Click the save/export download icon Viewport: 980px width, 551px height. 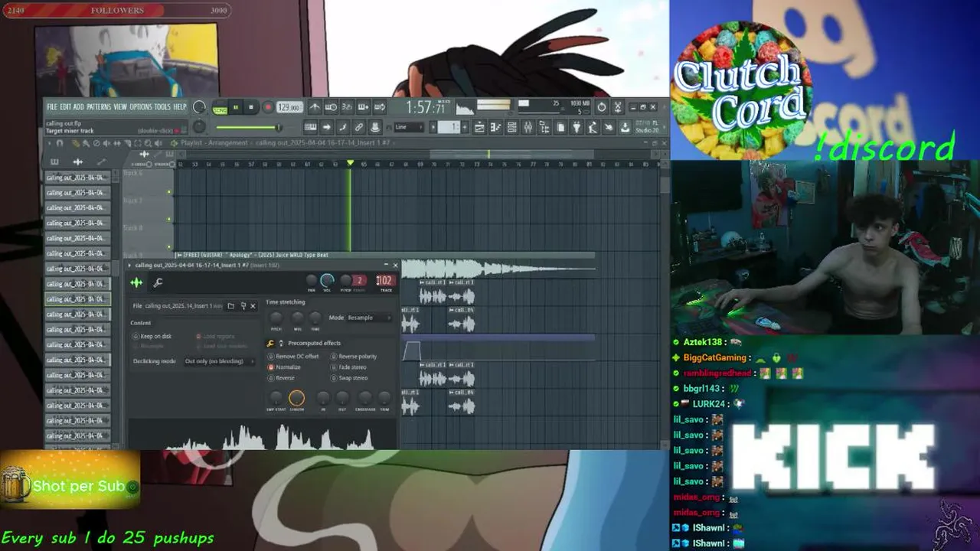click(x=625, y=127)
